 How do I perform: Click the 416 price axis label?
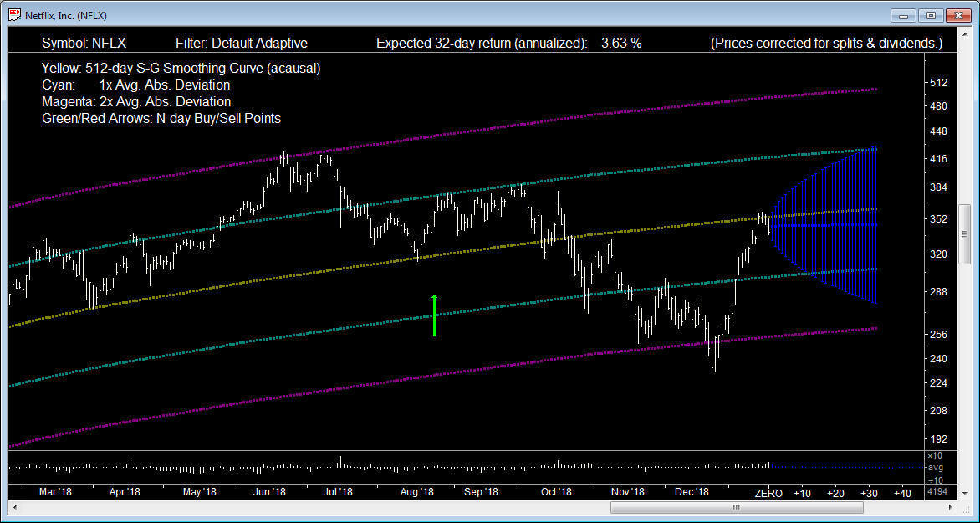pyautogui.click(x=939, y=159)
